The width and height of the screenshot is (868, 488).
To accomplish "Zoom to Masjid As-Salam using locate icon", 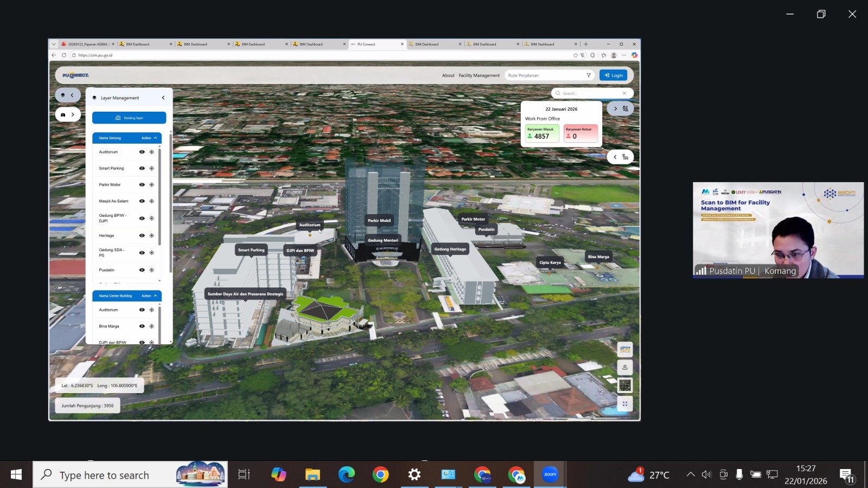I will 151,201.
